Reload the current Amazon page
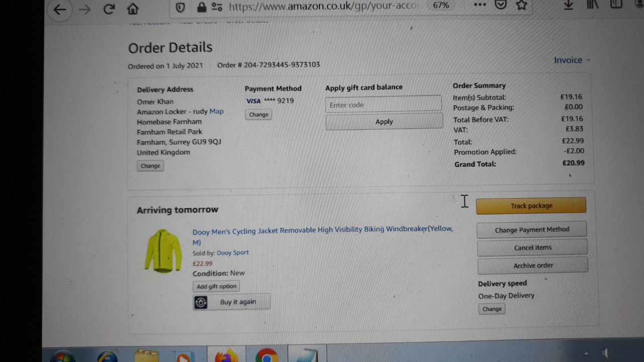Viewport: 644px width, 362px height. tap(109, 9)
